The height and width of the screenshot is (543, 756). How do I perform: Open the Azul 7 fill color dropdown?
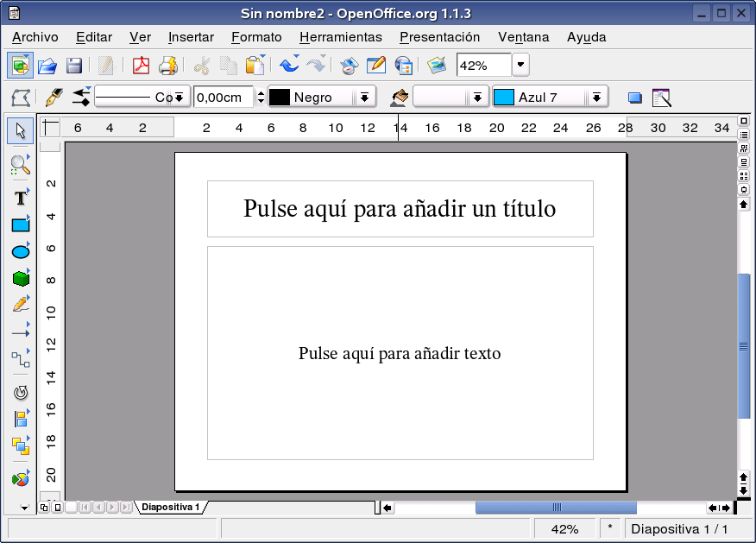[x=596, y=97]
